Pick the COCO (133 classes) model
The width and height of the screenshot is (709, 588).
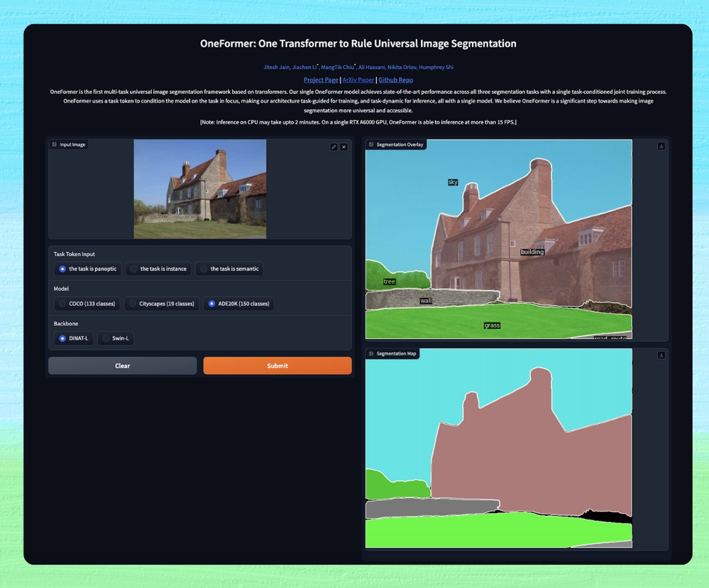click(62, 304)
